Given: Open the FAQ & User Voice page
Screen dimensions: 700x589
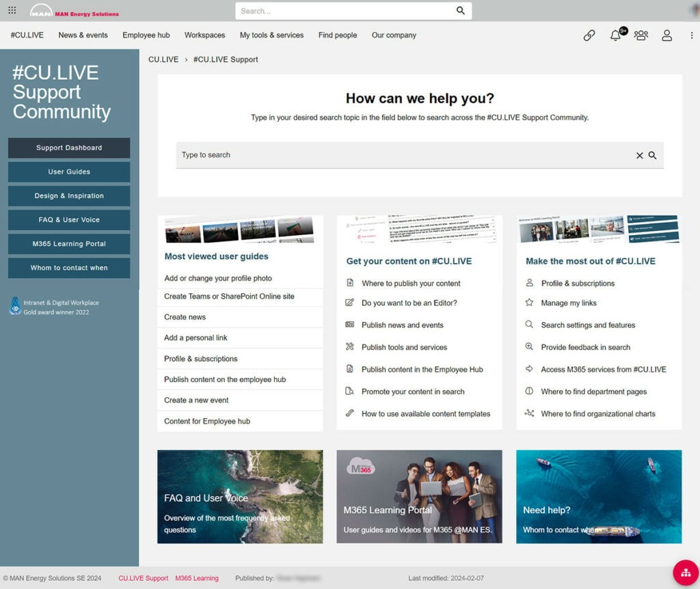Looking at the screenshot, I should pos(68,219).
